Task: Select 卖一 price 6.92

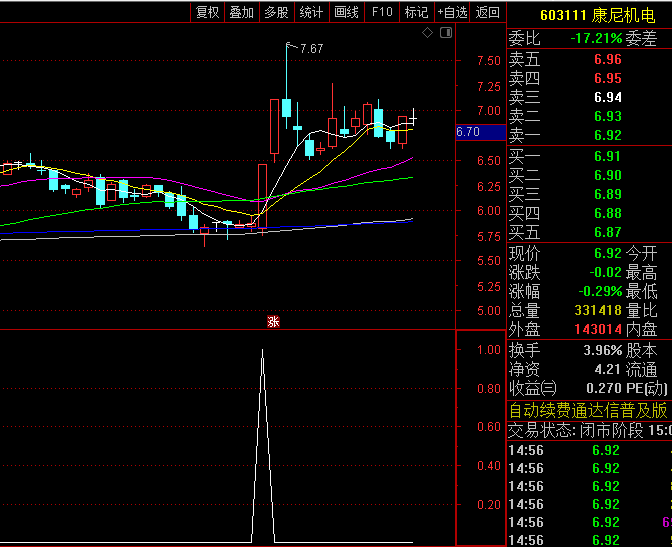Action: (608, 135)
